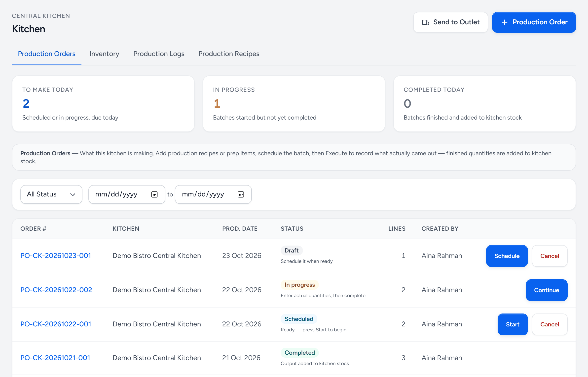Select the Production Orders tab

pos(47,54)
